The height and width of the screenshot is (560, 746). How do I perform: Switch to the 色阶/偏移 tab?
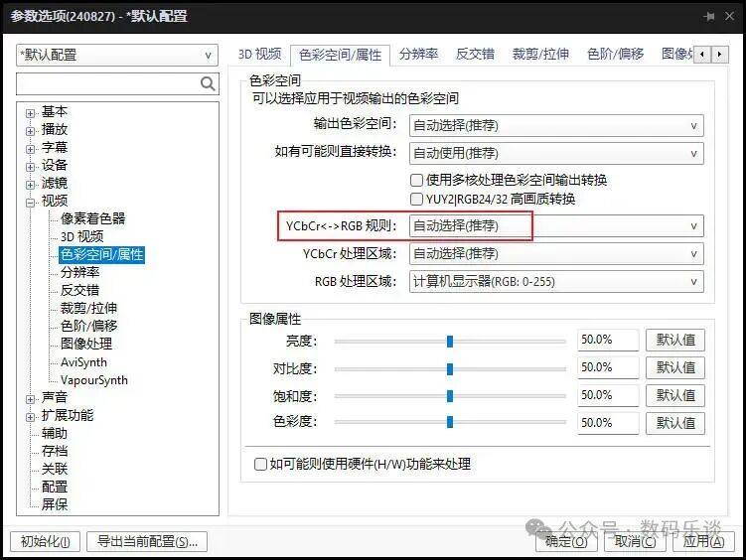pyautogui.click(x=616, y=55)
